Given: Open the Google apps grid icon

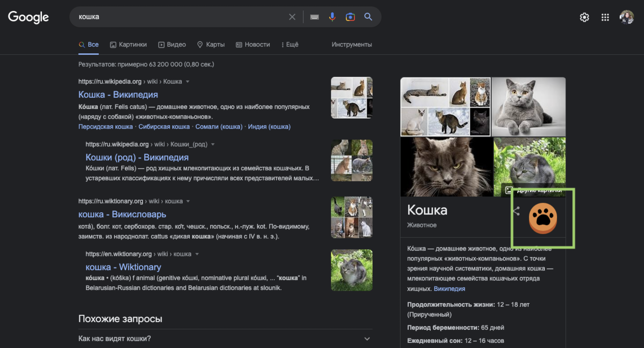Looking at the screenshot, I should [605, 17].
